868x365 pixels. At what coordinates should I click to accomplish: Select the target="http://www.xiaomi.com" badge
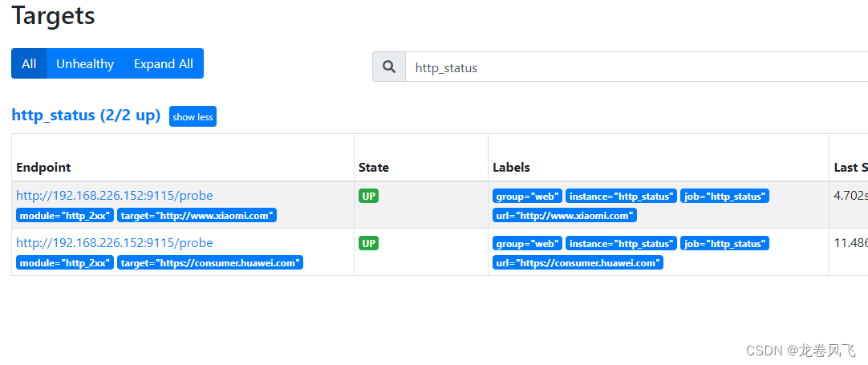[x=197, y=216]
